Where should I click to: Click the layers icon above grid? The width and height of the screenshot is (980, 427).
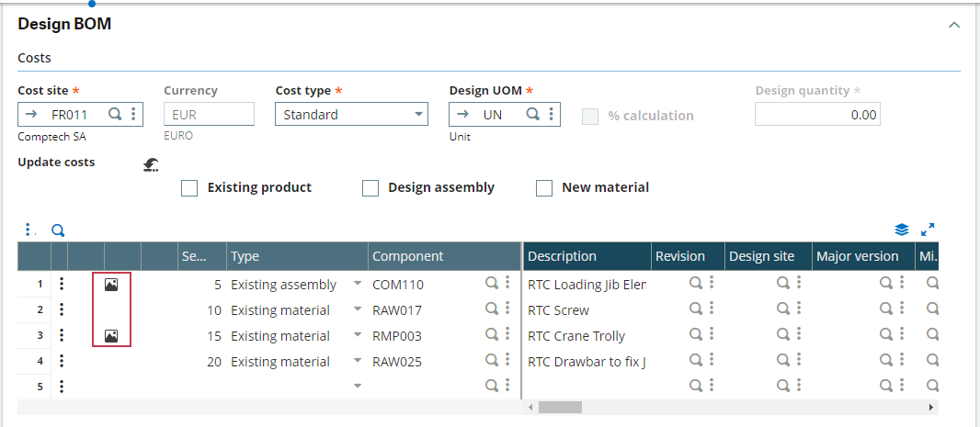tap(901, 230)
